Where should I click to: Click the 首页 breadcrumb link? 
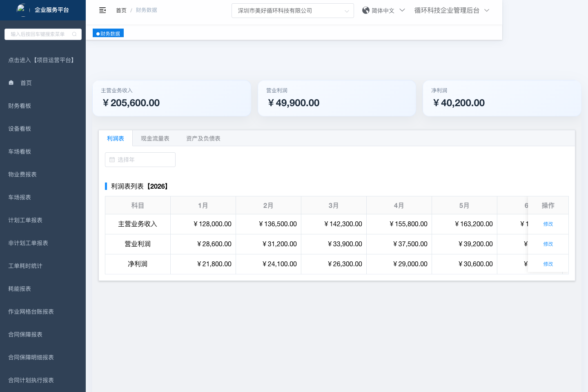pyautogui.click(x=121, y=10)
